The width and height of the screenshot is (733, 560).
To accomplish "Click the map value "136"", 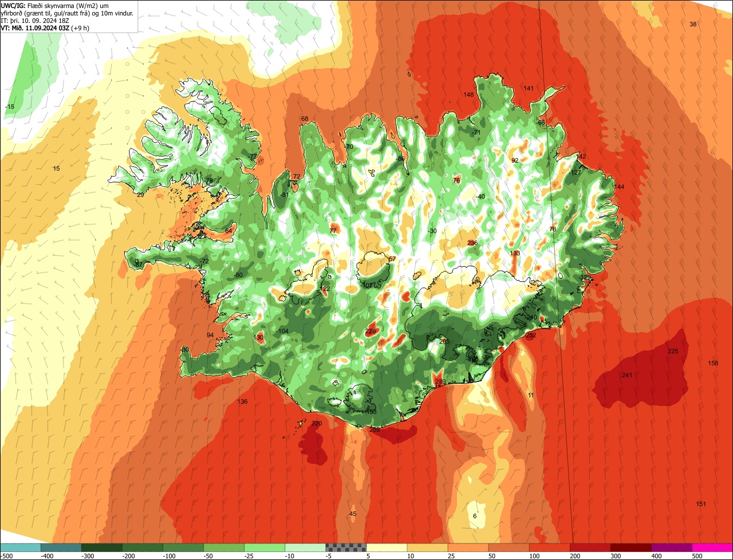I will click(x=243, y=402).
